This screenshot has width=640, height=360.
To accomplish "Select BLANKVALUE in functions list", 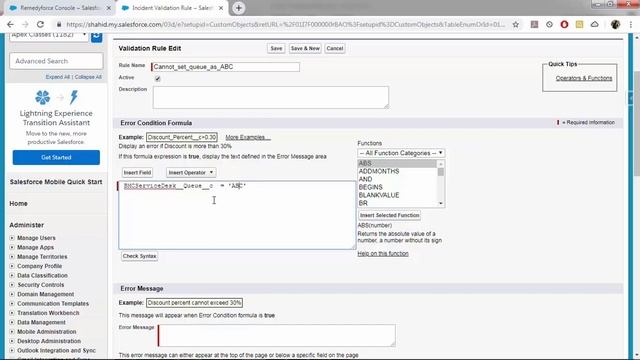I will pyautogui.click(x=397, y=195).
